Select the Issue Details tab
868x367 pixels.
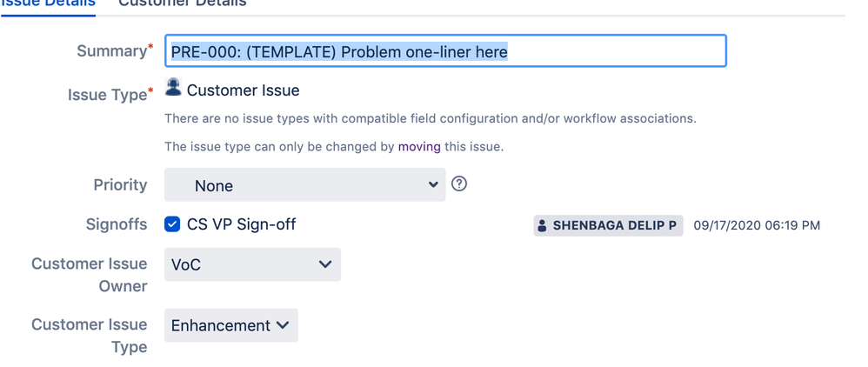click(48, 3)
